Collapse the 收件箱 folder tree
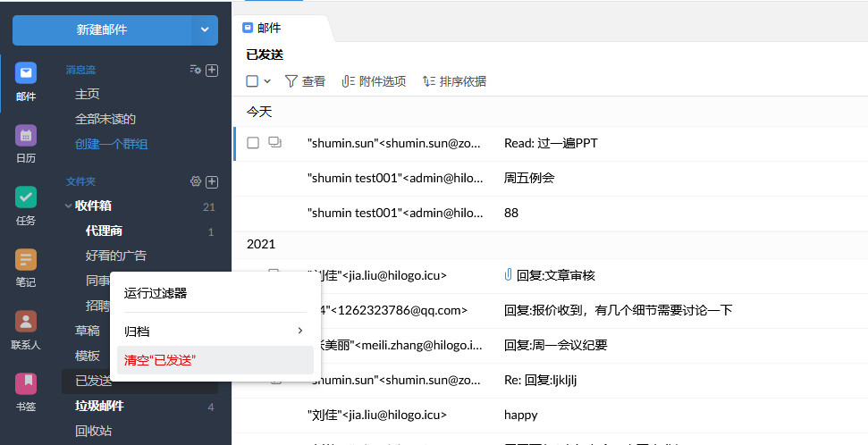Image resolution: width=868 pixels, height=445 pixels. (x=68, y=206)
